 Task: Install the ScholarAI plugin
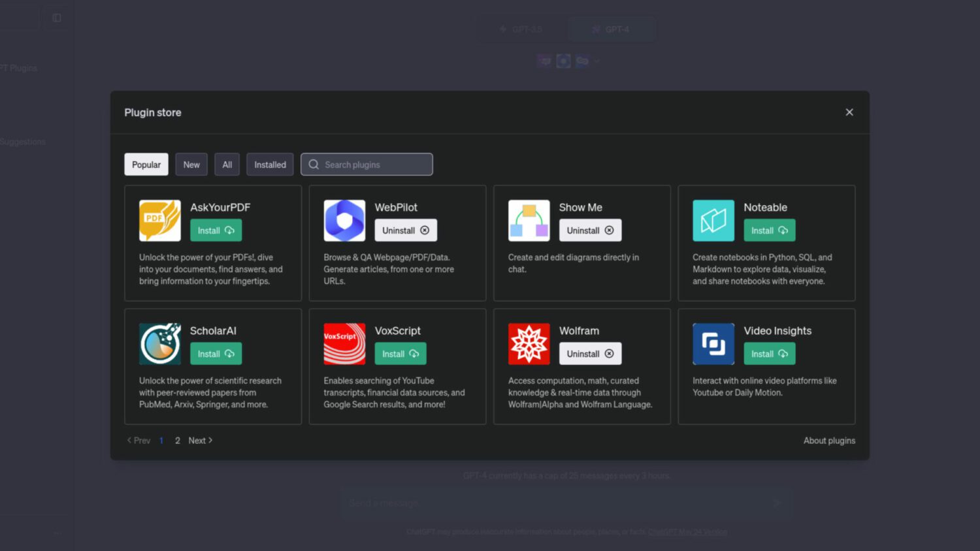click(x=216, y=354)
